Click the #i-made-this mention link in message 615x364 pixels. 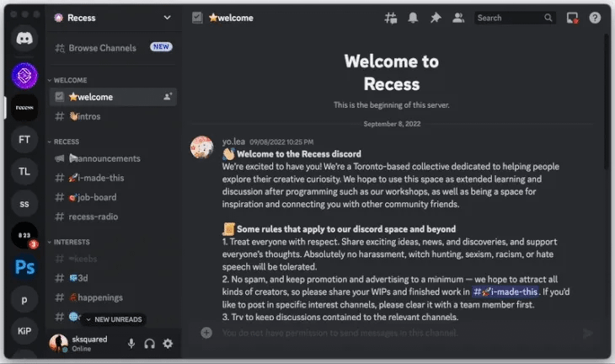click(505, 292)
